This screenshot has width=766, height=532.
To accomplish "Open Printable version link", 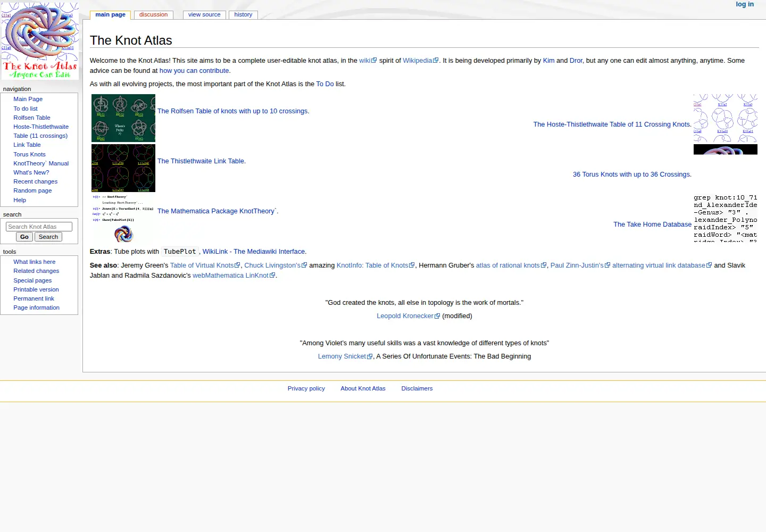I will click(36, 289).
